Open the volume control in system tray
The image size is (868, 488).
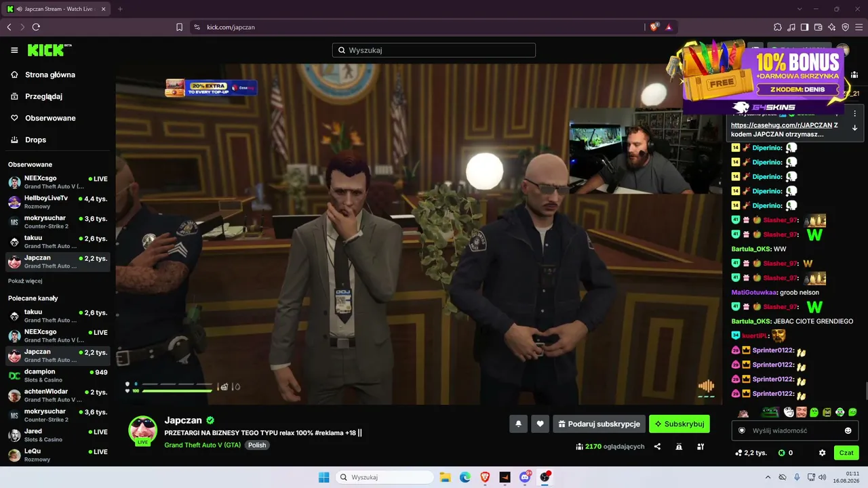point(823,477)
